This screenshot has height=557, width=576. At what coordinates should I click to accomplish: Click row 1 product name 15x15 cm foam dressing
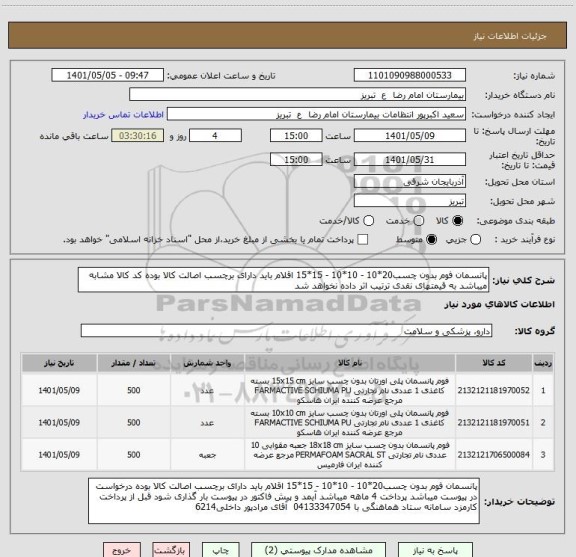[350, 390]
